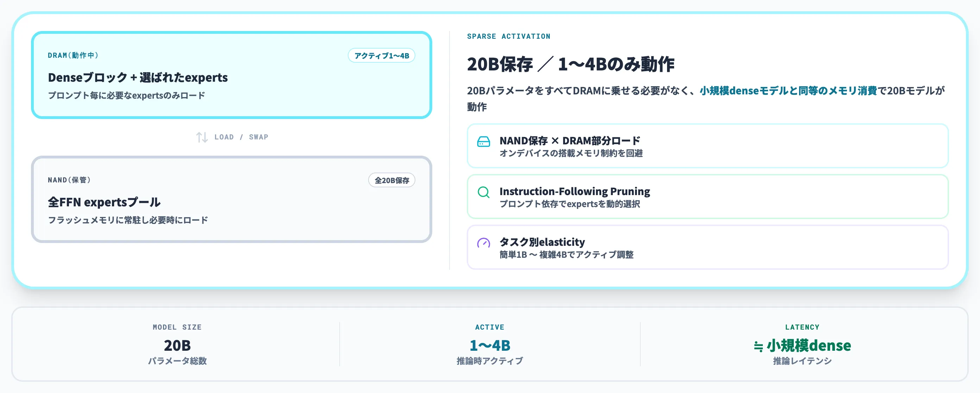This screenshot has width=980, height=393.
Task: Click the Denseブロック + 選ばれたexperts title
Action: [138, 77]
